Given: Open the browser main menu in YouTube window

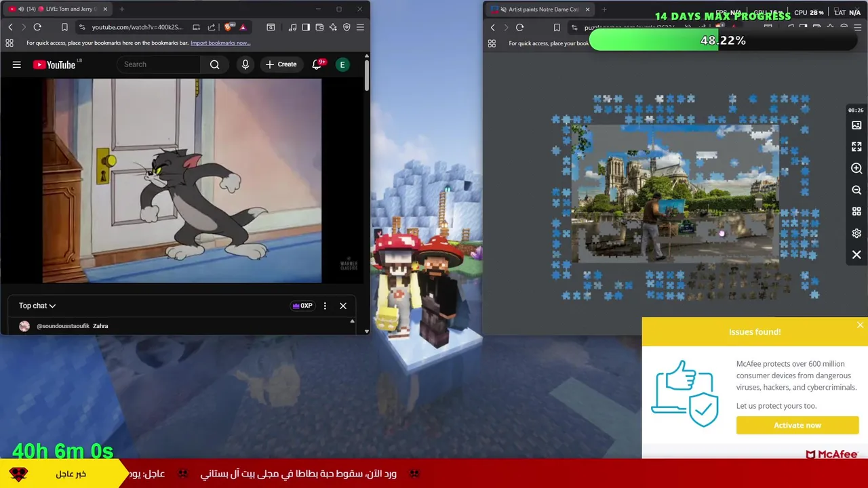Looking at the screenshot, I should point(360,27).
